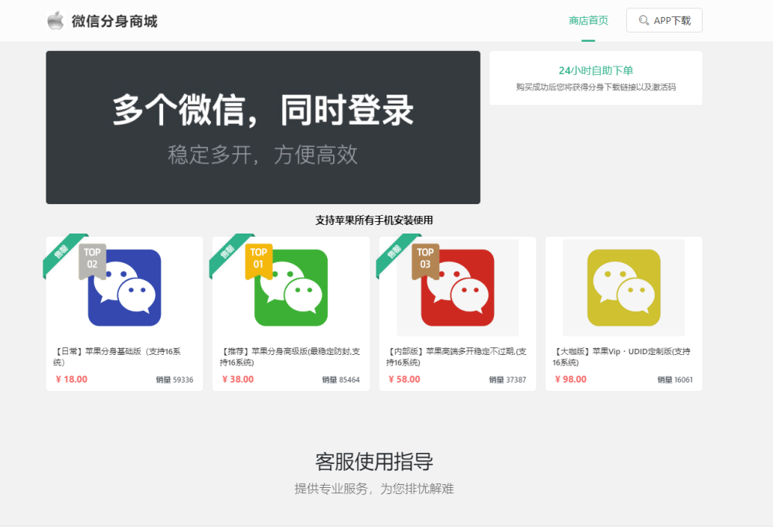This screenshot has width=773, height=532.
Task: Click the ¥98.00 price
Action: pos(570,379)
